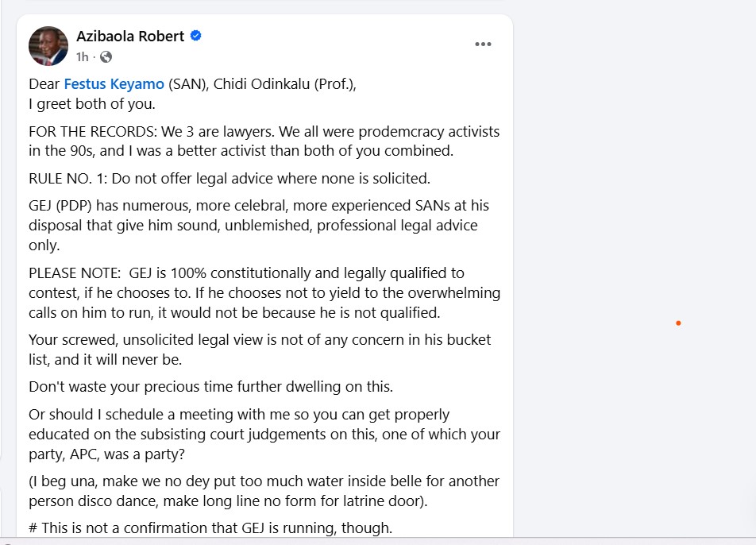Click the 'Or should I schedule a meeting' paragraph

pos(264,434)
